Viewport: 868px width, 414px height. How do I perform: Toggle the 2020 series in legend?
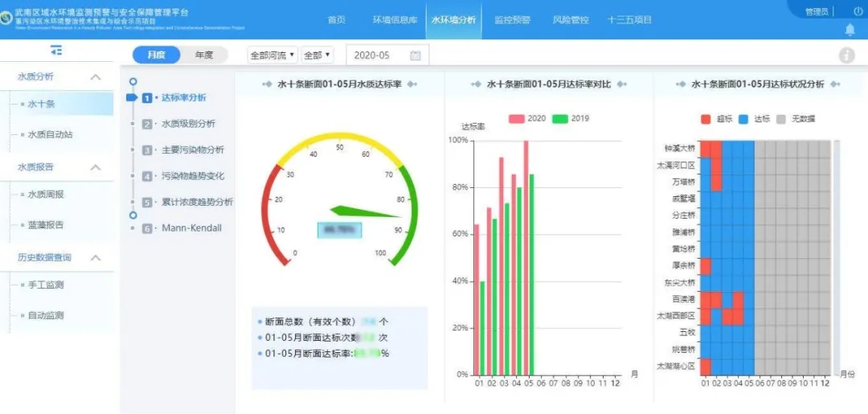tap(517, 119)
